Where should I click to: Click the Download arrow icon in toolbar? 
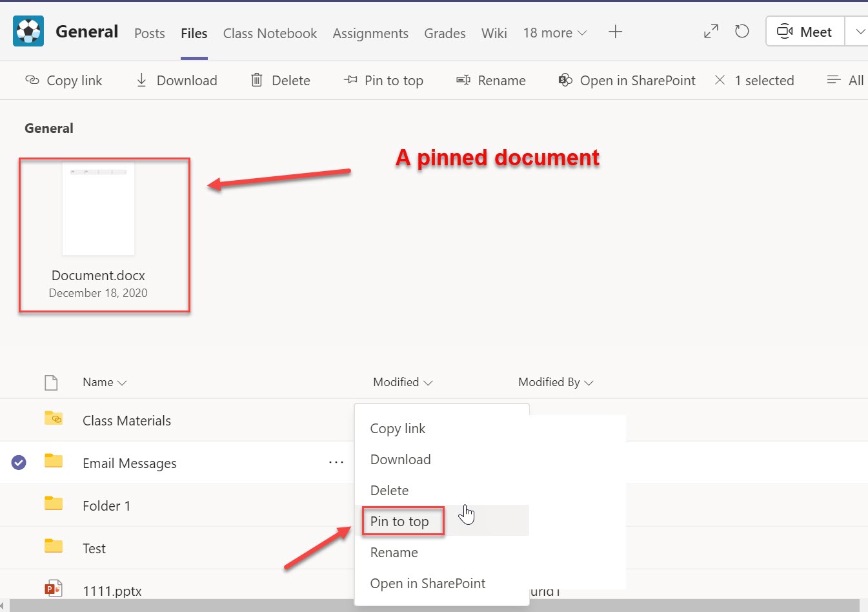[141, 80]
